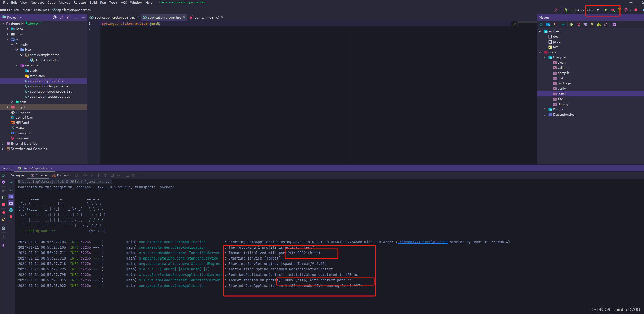Click Step Over in the debugger toolbar

click(85, 175)
